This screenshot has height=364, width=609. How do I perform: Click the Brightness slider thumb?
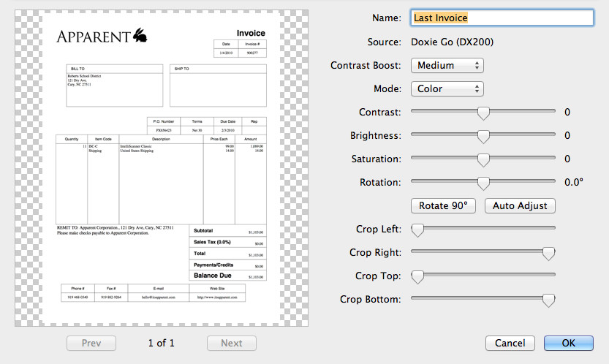point(483,137)
